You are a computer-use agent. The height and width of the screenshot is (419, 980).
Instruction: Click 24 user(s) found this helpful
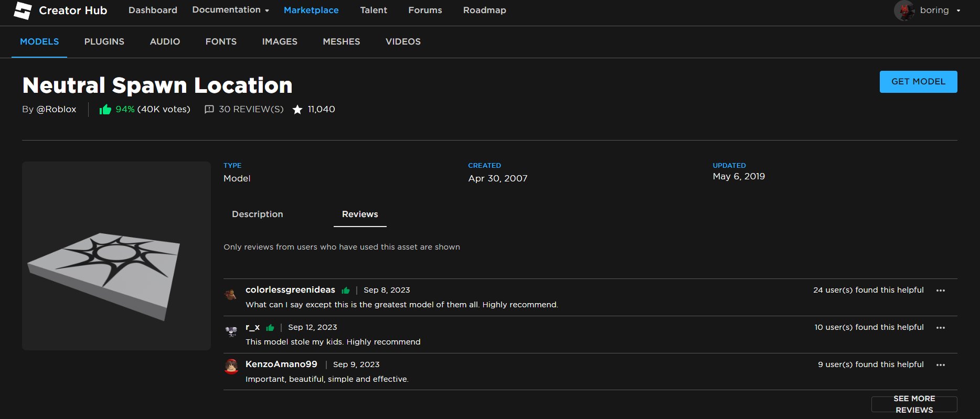pyautogui.click(x=868, y=290)
